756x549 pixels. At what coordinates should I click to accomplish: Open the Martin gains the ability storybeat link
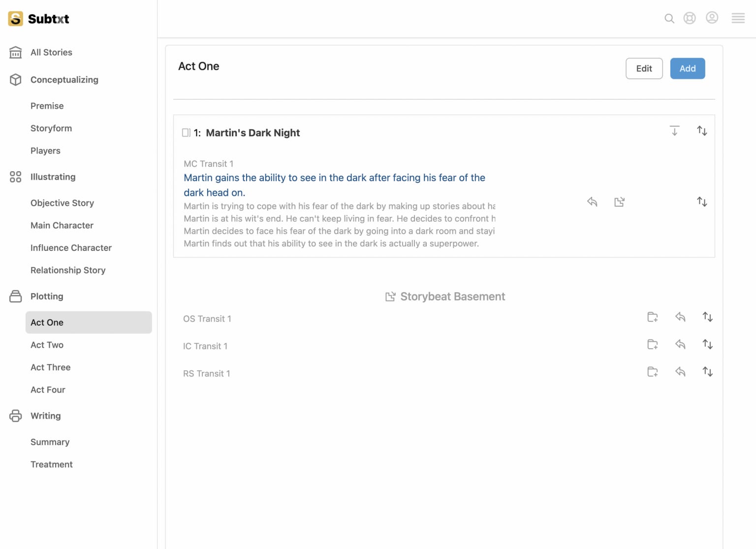[334, 185]
